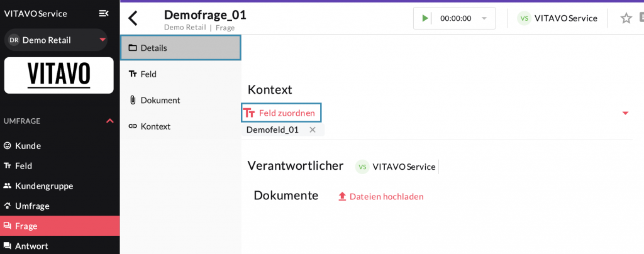Switch to the Details tab
This screenshot has height=254, width=644.
[180, 48]
